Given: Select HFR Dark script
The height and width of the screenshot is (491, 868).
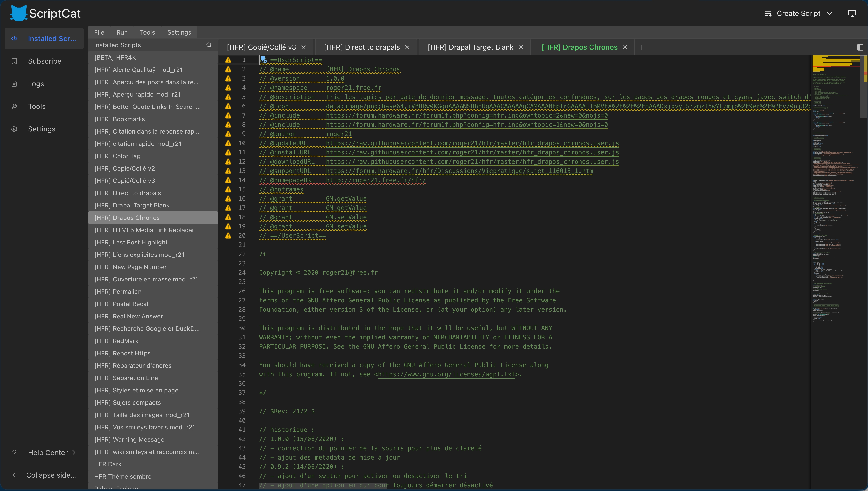Looking at the screenshot, I should (153, 464).
